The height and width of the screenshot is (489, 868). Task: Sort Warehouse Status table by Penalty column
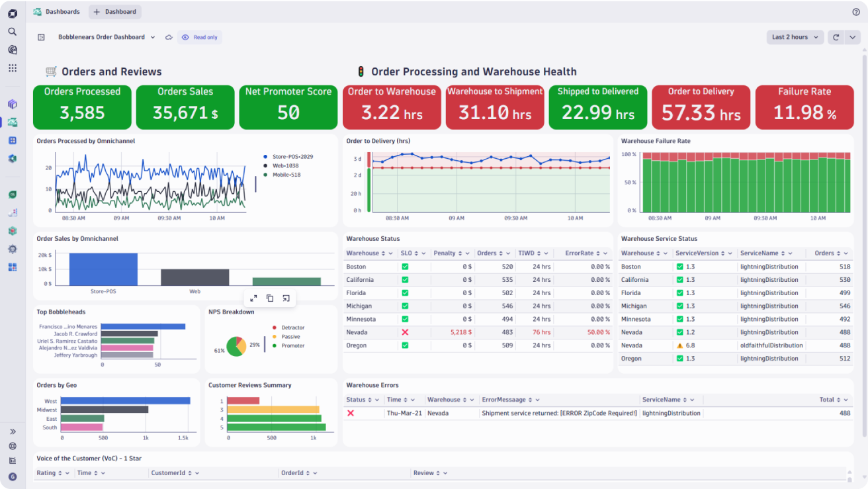pyautogui.click(x=445, y=253)
